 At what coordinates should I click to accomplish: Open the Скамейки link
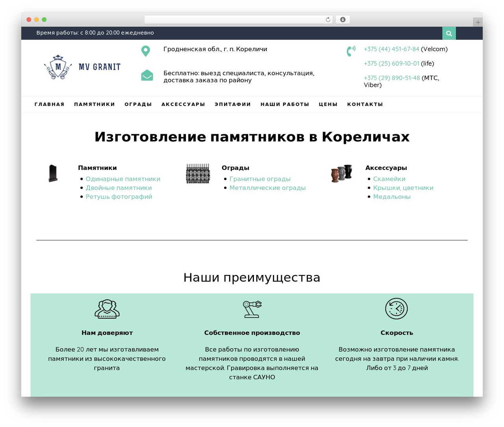coord(389,179)
